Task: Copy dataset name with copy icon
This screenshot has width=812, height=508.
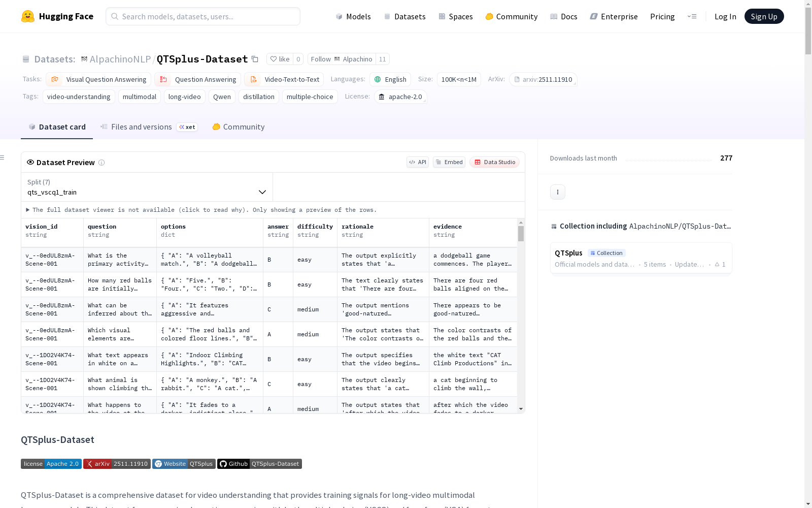Action: tap(255, 59)
